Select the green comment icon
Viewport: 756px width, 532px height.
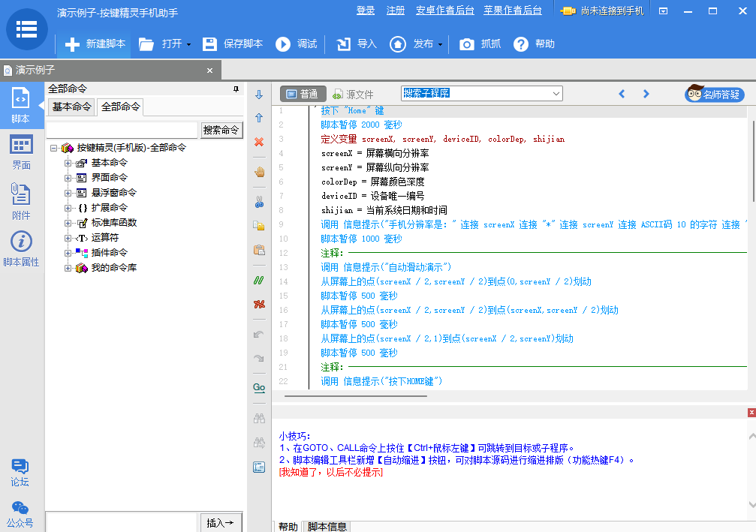tap(259, 281)
